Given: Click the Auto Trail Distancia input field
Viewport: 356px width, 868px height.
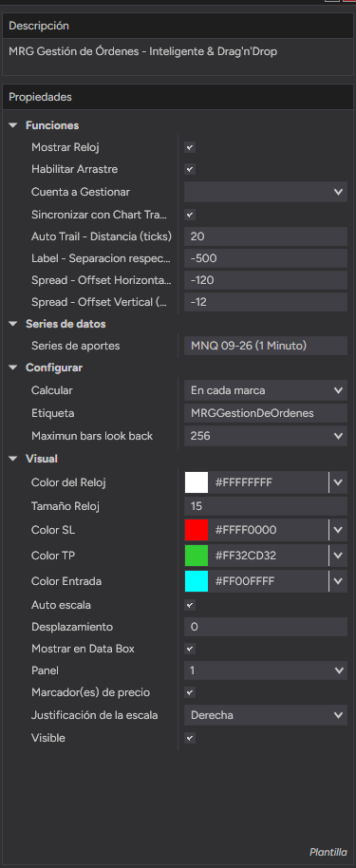Looking at the screenshot, I should pos(266,236).
